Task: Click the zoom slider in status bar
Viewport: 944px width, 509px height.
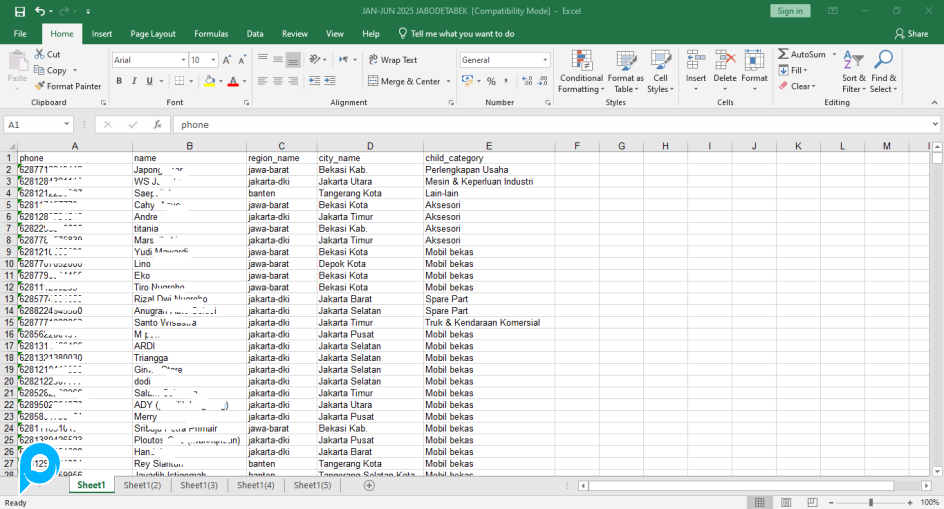Action: (x=869, y=502)
